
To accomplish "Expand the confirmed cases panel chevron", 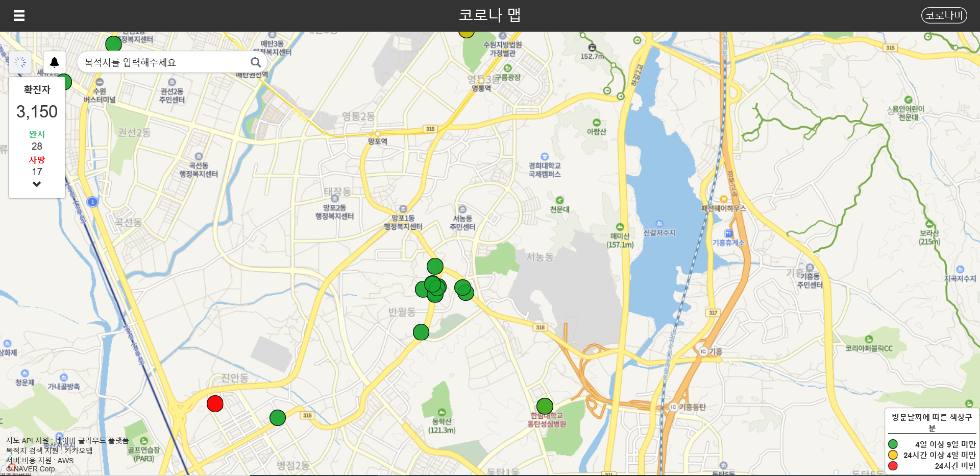I will coord(37,184).
